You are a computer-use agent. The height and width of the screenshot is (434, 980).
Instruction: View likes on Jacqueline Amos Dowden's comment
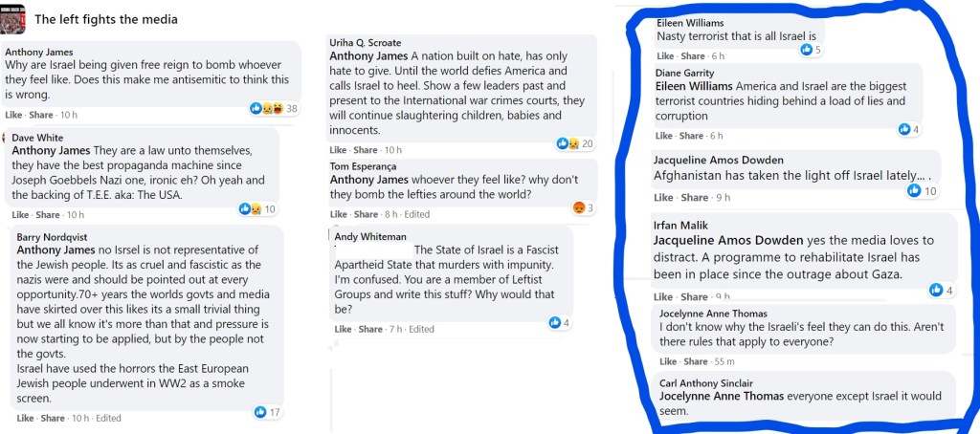(x=914, y=190)
